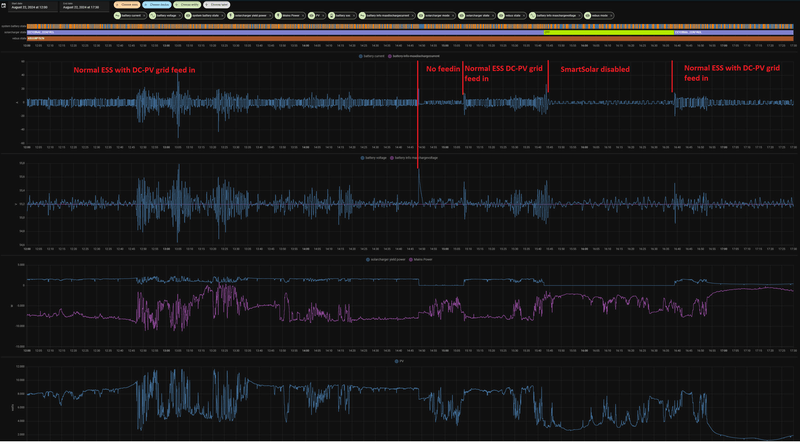Open the date range calendar icon
800x444 pixels.
coord(4,6)
